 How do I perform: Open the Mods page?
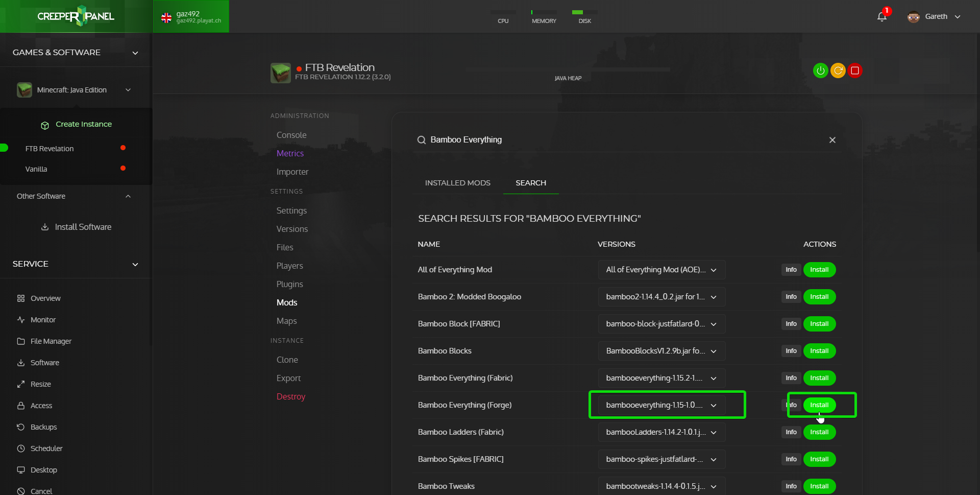click(x=287, y=302)
